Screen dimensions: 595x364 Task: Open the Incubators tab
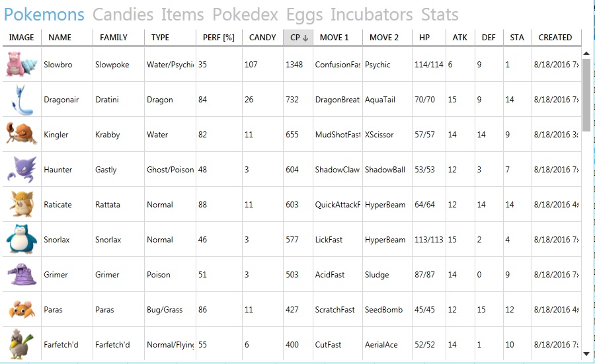click(x=372, y=15)
